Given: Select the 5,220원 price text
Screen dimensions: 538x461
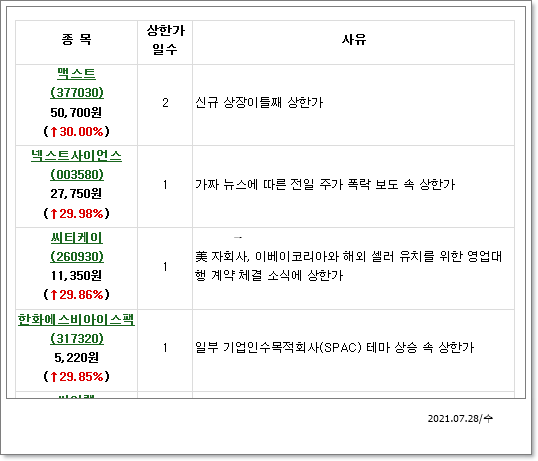Looking at the screenshot, I should [76, 357].
